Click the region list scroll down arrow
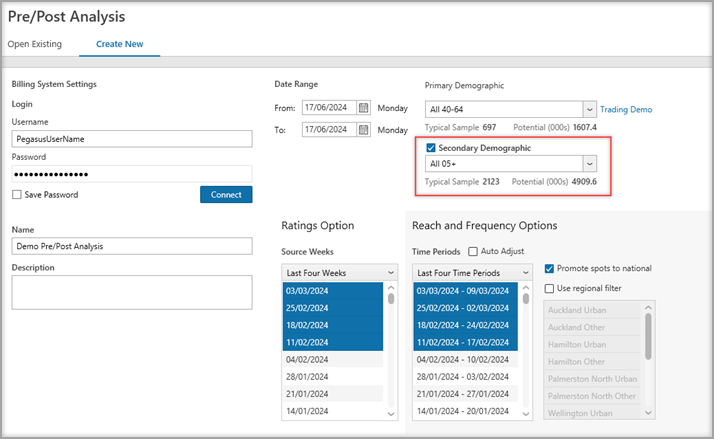 (x=648, y=413)
